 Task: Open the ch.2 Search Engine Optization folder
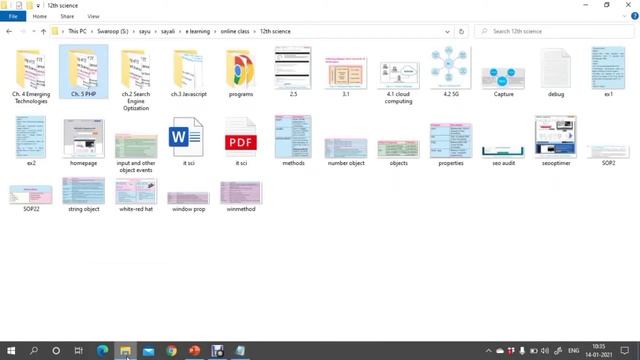tap(136, 80)
